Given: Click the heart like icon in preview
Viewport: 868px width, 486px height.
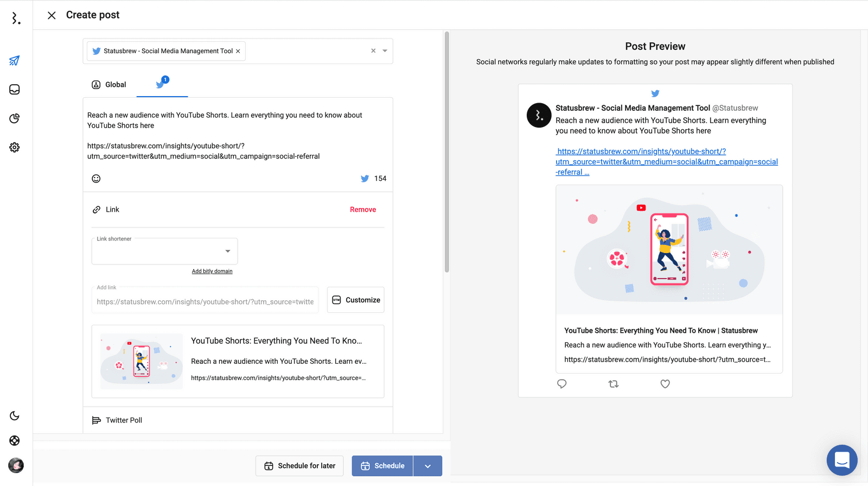Looking at the screenshot, I should 665,384.
